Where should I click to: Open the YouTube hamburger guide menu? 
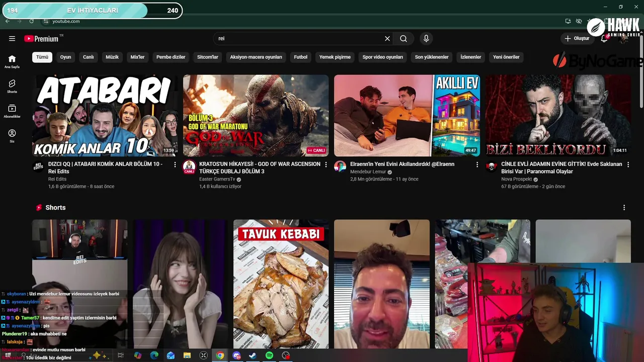click(x=12, y=38)
